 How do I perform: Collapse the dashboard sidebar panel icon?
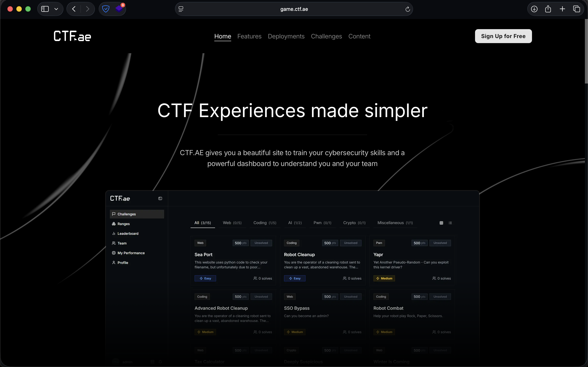pyautogui.click(x=160, y=198)
